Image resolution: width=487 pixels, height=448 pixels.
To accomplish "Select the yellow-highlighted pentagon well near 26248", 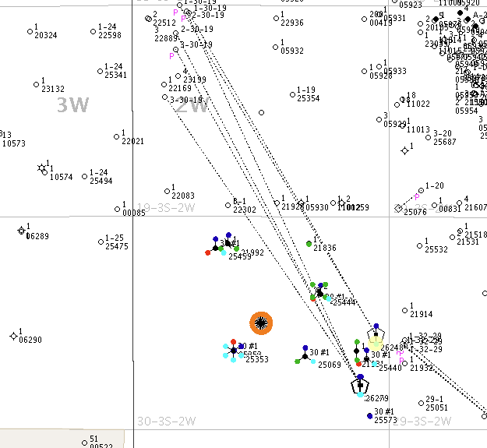I will click(376, 341).
